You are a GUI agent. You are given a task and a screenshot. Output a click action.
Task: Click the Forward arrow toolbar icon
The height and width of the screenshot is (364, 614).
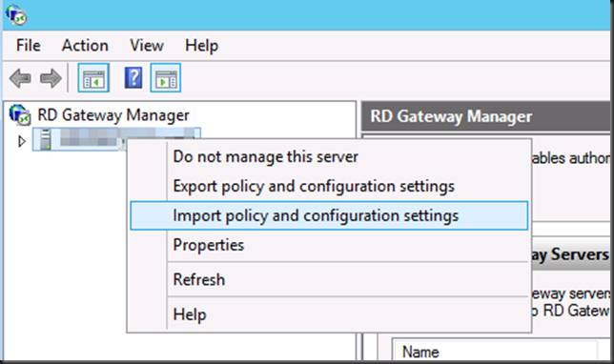[x=51, y=78]
